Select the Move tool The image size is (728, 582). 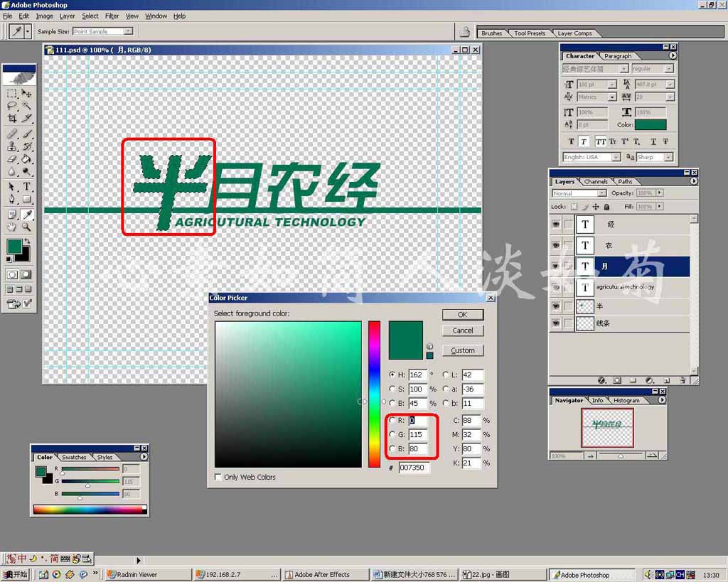(26, 93)
